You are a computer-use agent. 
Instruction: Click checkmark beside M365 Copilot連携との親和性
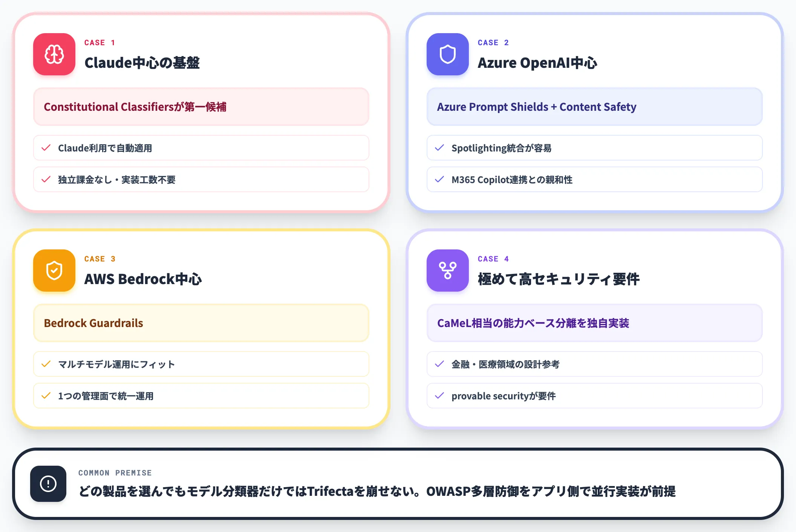coord(439,179)
